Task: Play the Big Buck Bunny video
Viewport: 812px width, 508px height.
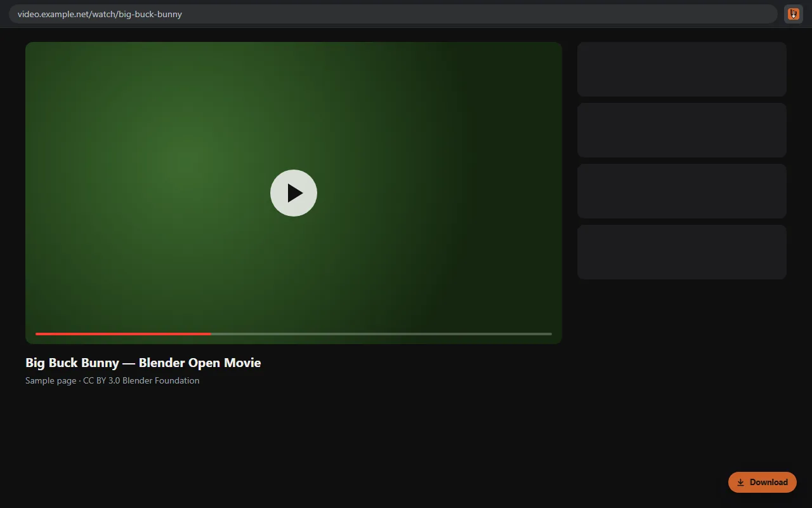Action: tap(294, 193)
